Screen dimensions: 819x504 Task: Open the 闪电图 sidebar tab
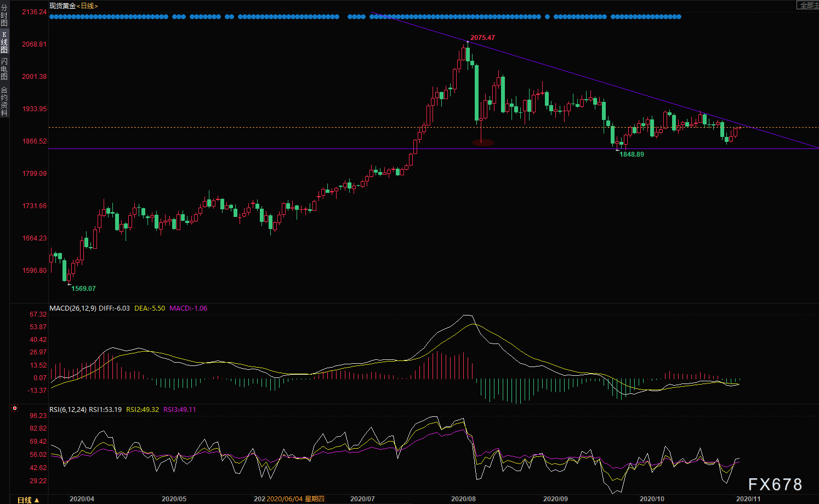[x=4, y=68]
